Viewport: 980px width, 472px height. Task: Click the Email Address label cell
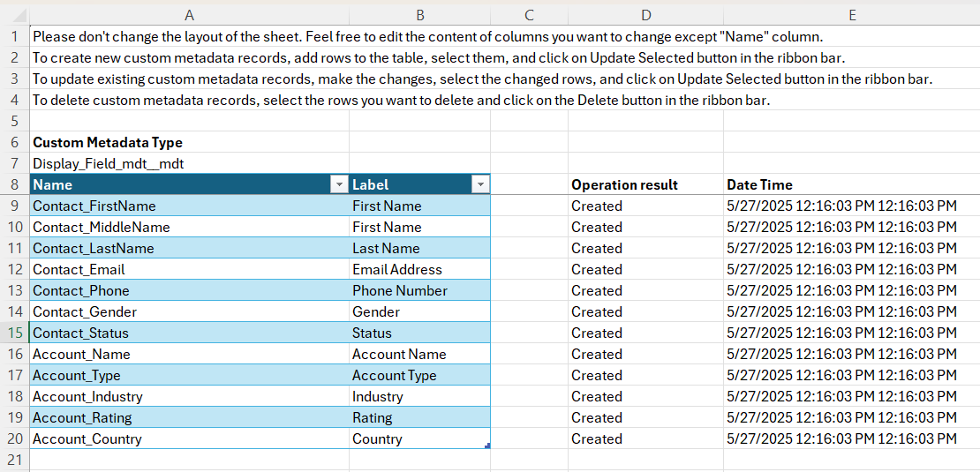[x=397, y=269]
